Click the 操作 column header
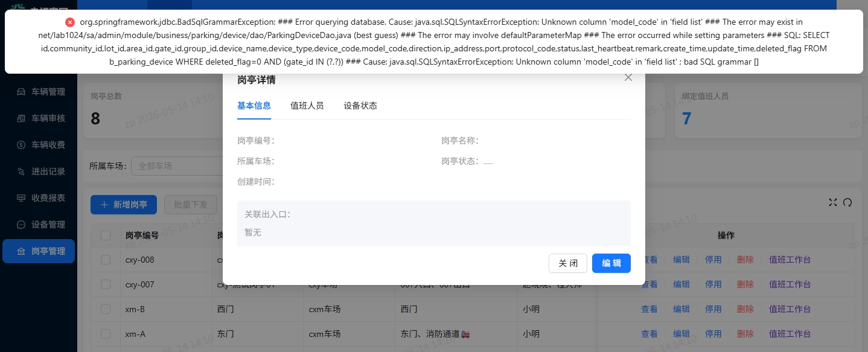Screen dimensions: 868x352 coord(726,235)
